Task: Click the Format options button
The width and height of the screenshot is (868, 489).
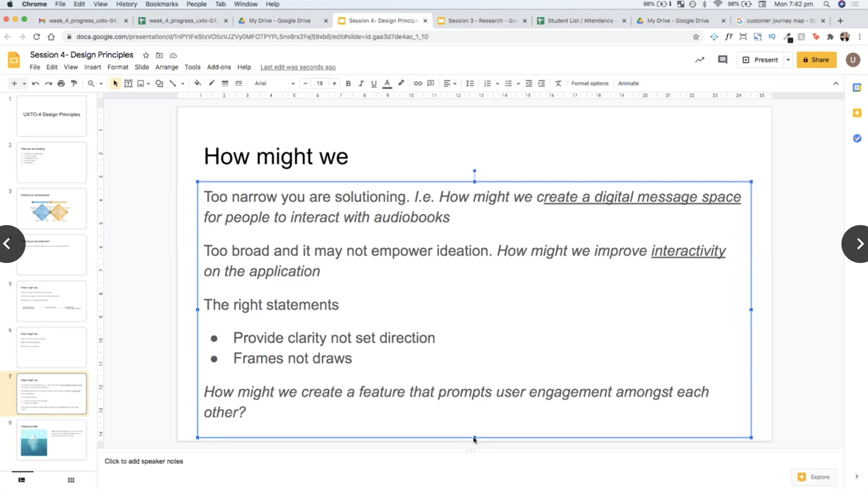Action: click(x=590, y=83)
